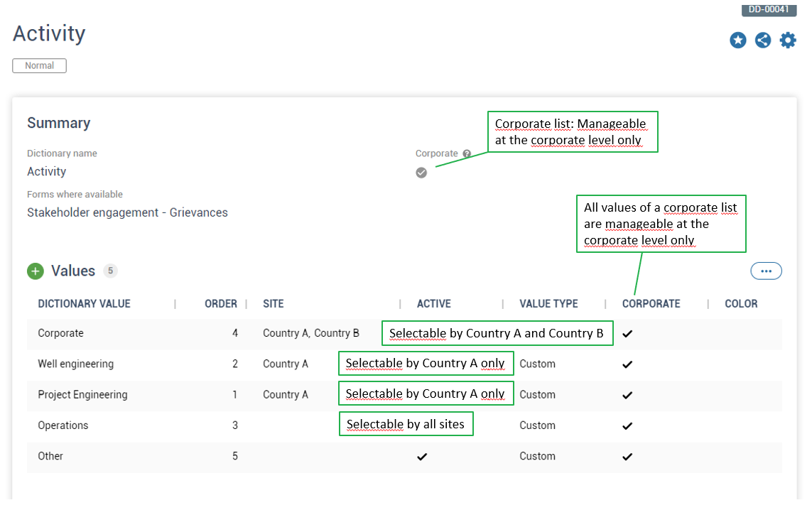This screenshot has width=812, height=510.
Task: Click the Values count badge showing 5
Action: (x=110, y=271)
